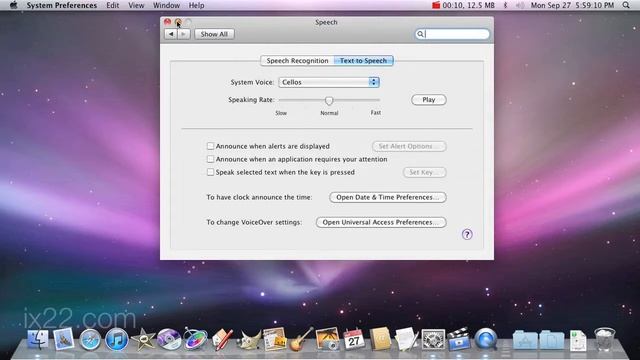Viewport: 640px width, 360px height.
Task: Click the volume icon in menu bar
Action: pos(520,5)
